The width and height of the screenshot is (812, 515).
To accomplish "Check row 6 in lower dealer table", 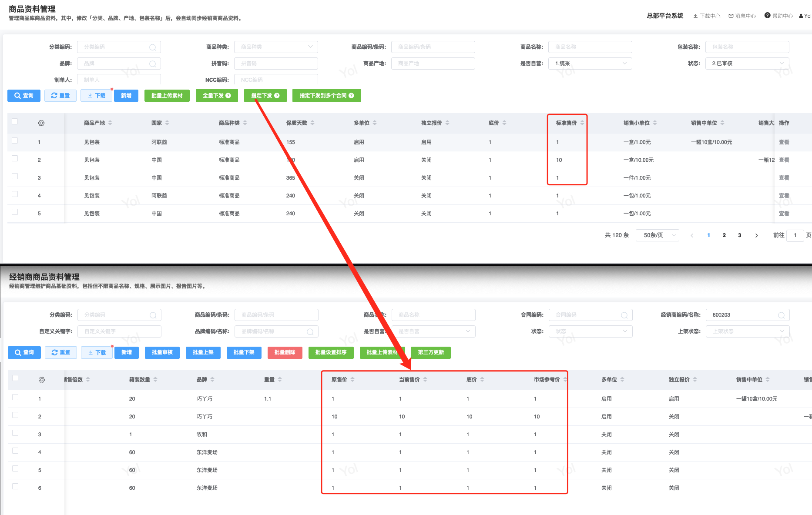I will pyautogui.click(x=15, y=486).
